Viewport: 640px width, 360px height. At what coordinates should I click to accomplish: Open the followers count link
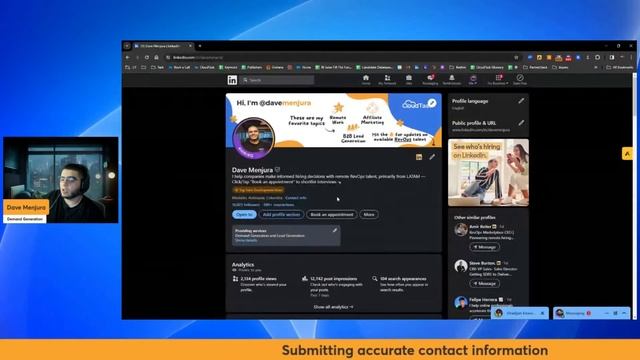pyautogui.click(x=246, y=205)
